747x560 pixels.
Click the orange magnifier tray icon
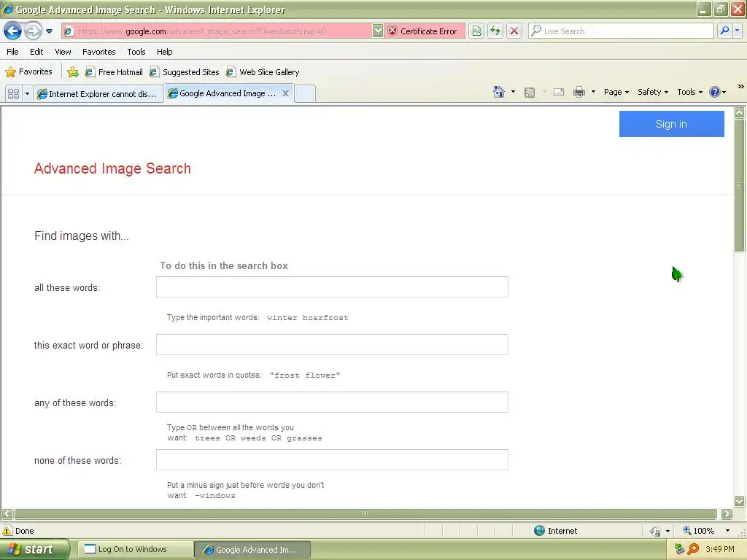coord(693,549)
